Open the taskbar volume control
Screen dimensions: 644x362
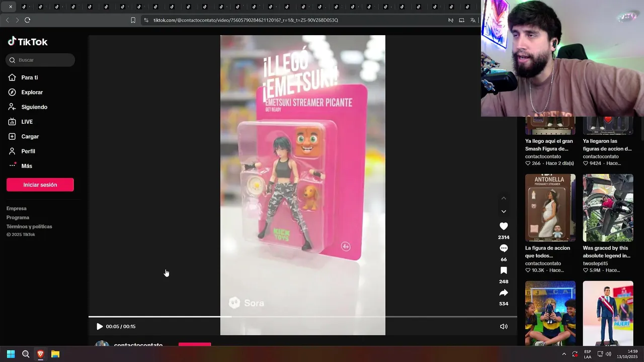pyautogui.click(x=609, y=354)
